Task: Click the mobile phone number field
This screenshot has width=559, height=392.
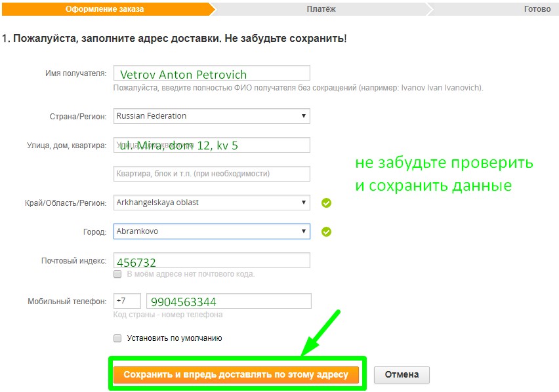Action: pyautogui.click(x=228, y=300)
